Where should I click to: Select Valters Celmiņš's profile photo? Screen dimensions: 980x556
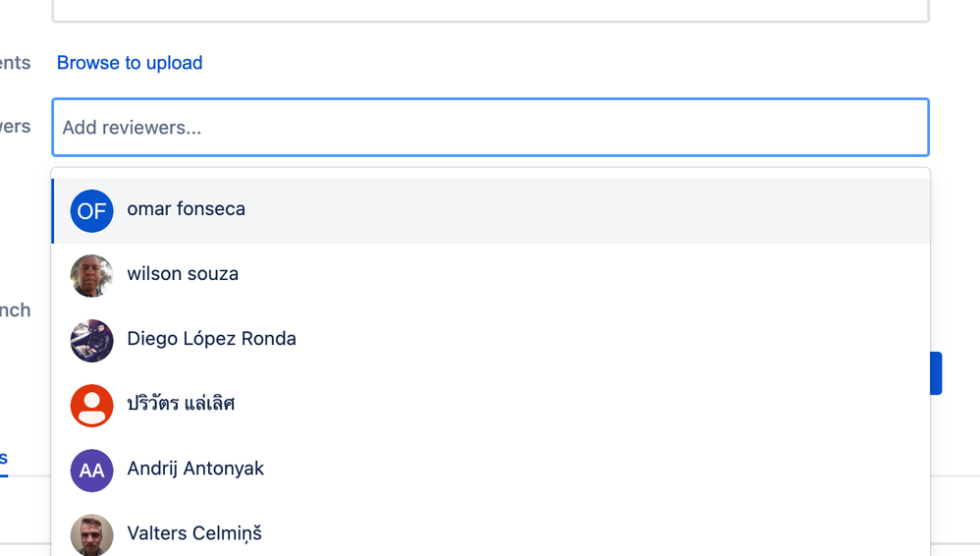[92, 534]
